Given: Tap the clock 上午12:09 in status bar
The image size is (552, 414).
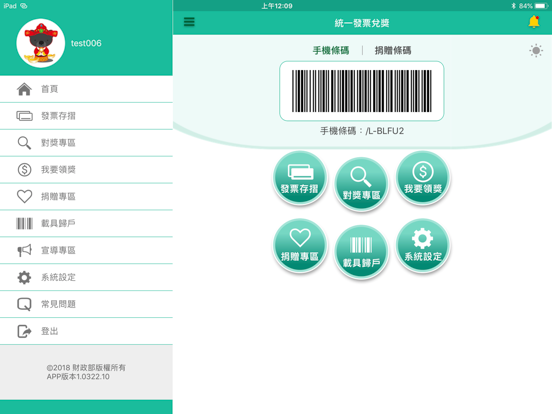Looking at the screenshot, I should pyautogui.click(x=277, y=6).
